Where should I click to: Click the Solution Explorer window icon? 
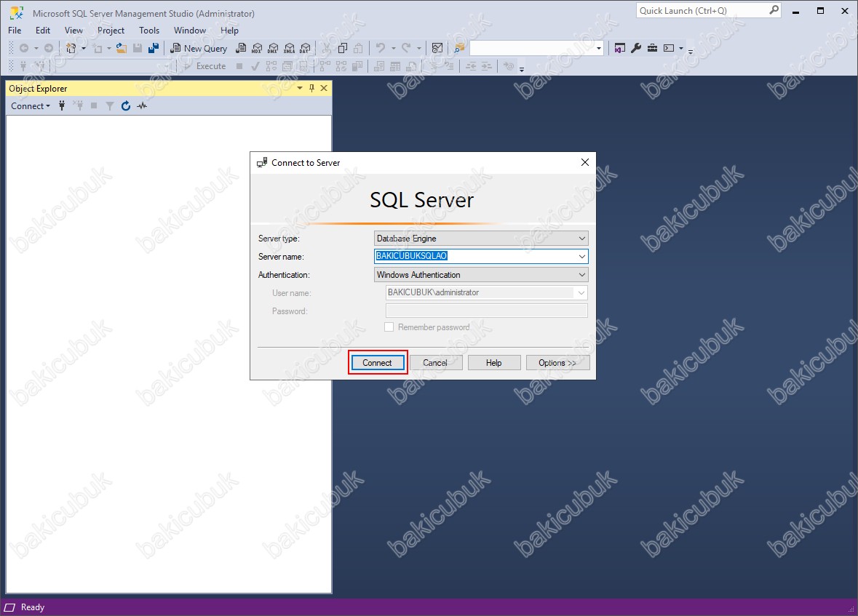pyautogui.click(x=619, y=48)
